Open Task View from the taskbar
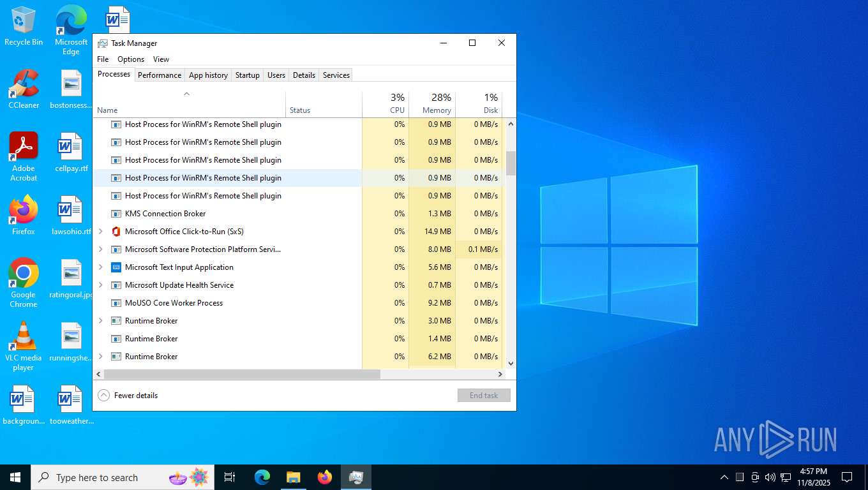Screen dimensions: 868x490 point(230,477)
